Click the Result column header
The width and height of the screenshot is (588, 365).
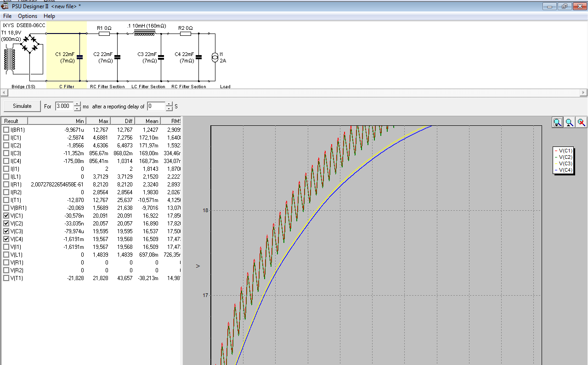pyautogui.click(x=15, y=121)
